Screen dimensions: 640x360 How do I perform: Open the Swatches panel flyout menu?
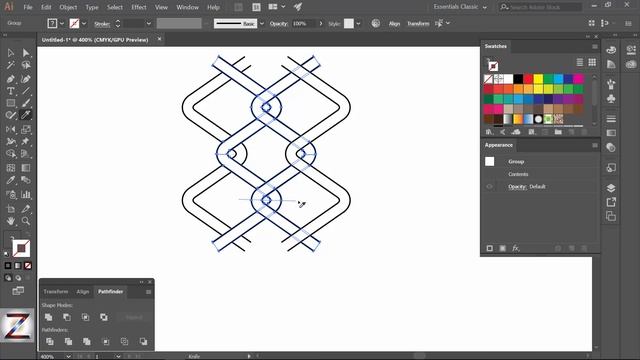[595, 47]
